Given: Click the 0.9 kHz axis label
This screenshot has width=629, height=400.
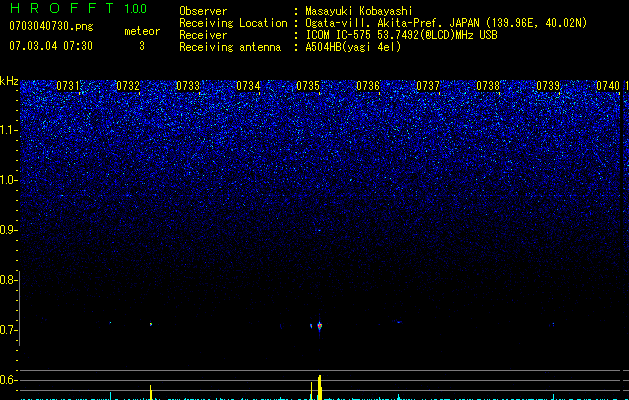Looking at the screenshot, I should (8, 230).
